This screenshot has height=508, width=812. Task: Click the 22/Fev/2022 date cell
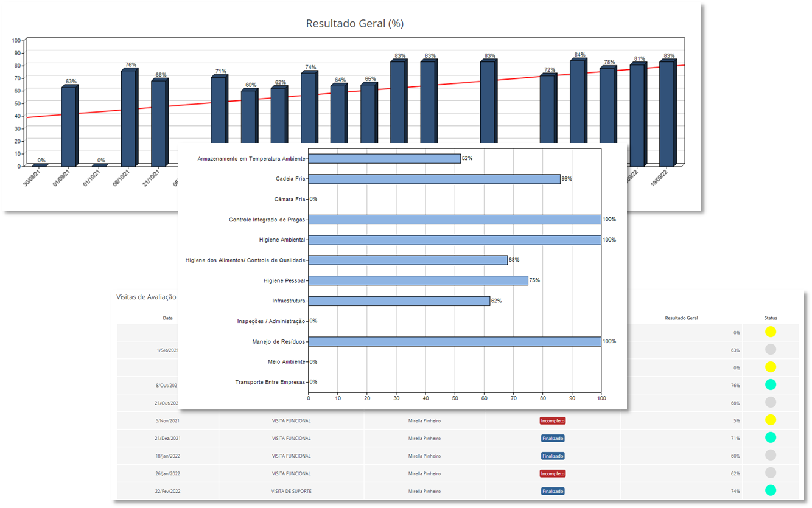(167, 491)
